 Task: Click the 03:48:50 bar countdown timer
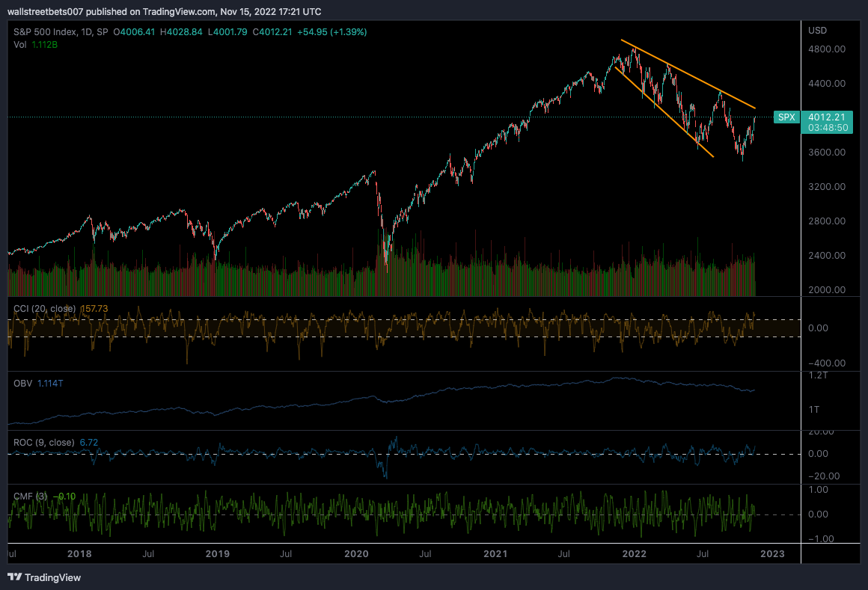(x=827, y=128)
